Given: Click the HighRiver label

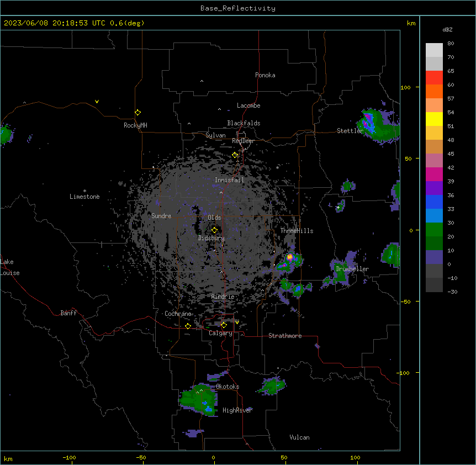Looking at the screenshot, I should [x=237, y=410].
